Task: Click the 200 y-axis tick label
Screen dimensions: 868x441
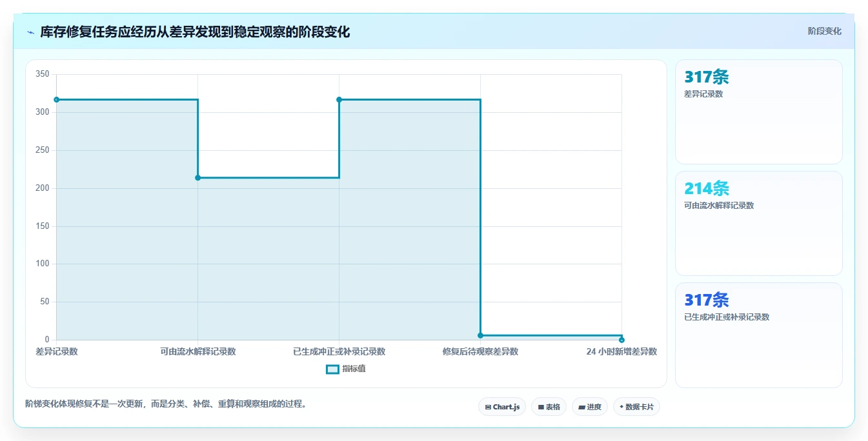Action: pyautogui.click(x=43, y=188)
